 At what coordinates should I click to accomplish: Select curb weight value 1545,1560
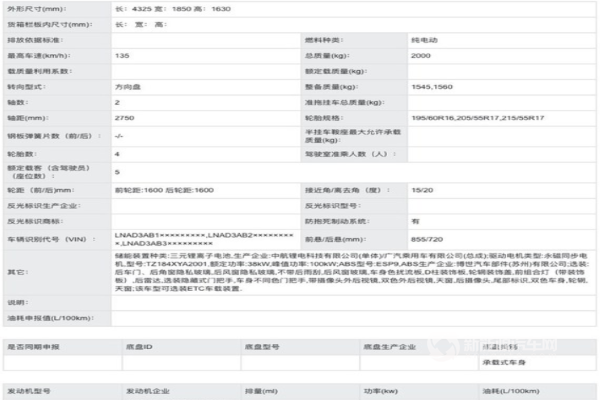click(x=432, y=87)
